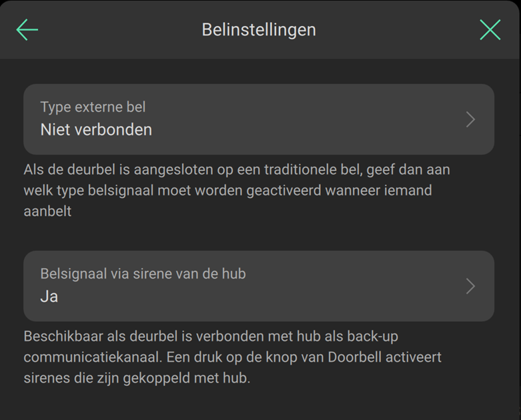
Task: Tap the Ja value under Belsignaal
Action: pyautogui.click(x=49, y=297)
